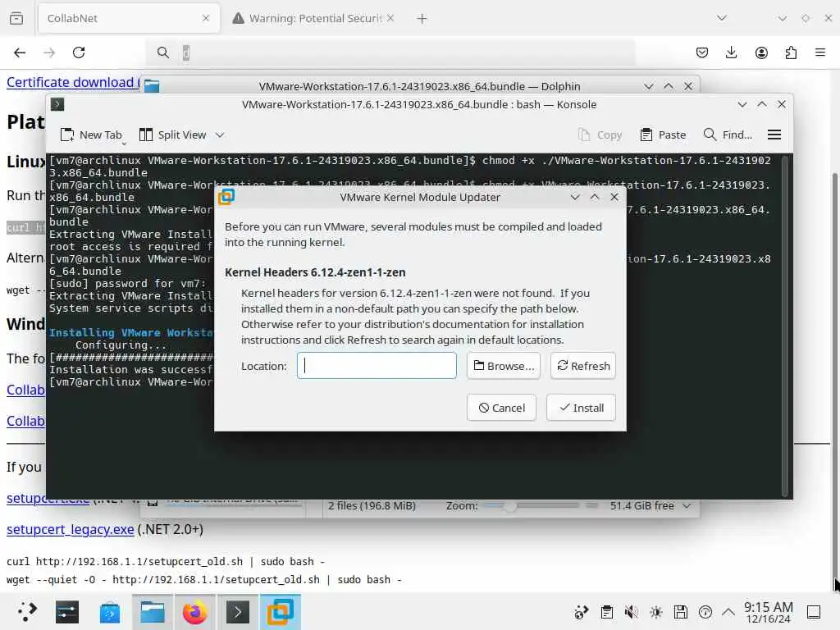Open Find... in Konsole toolbar
Viewport: 840px width, 630px height.
click(x=728, y=135)
